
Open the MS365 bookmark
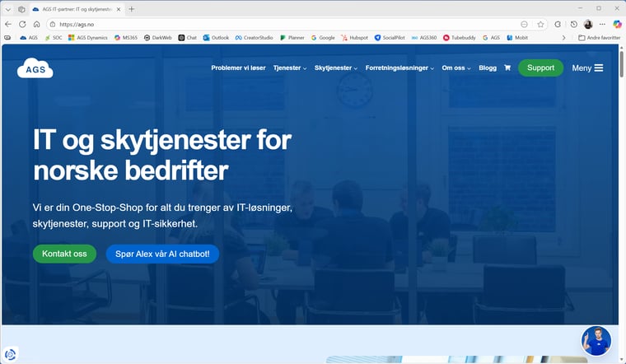click(126, 38)
